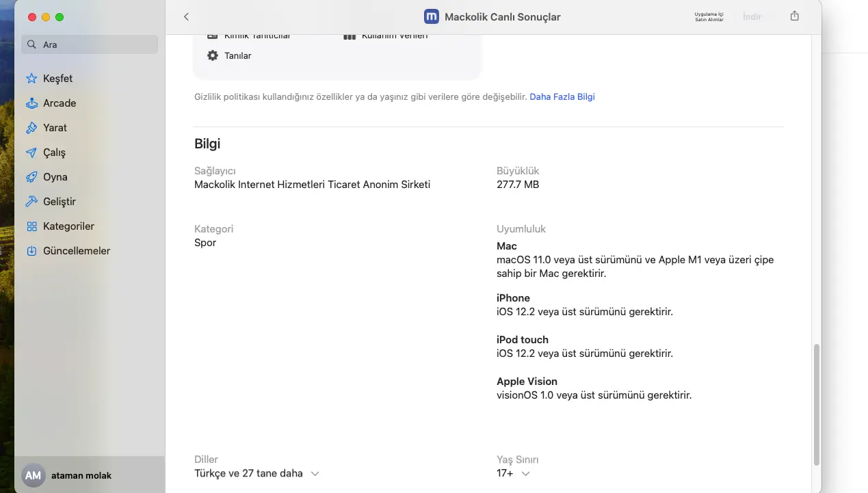Click the Arcade joystick icon
Viewport: 868px width, 493px height.
31,103
